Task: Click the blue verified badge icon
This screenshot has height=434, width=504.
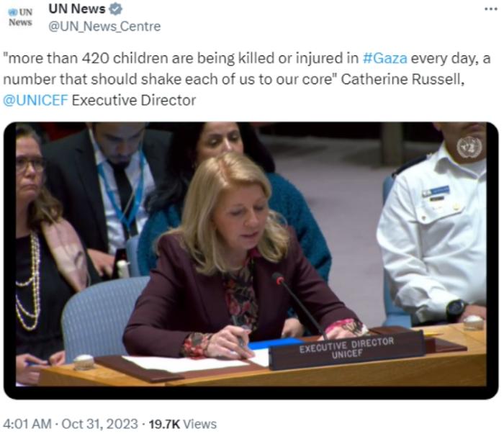Action: 116,9
